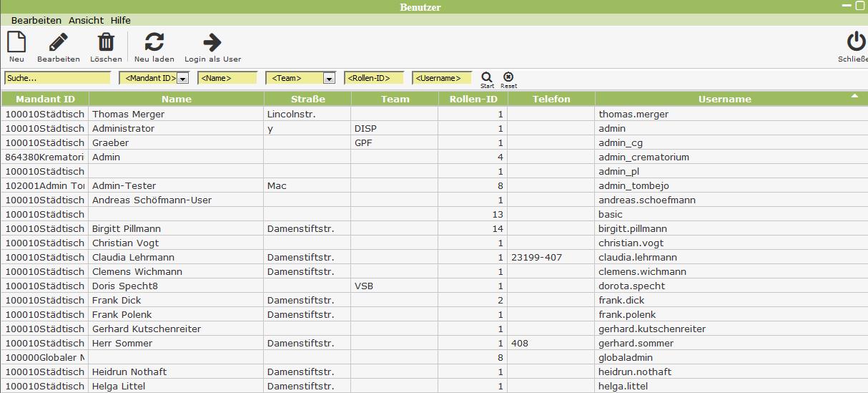Image resolution: width=868 pixels, height=393 pixels.
Task: Open the Team filter dropdown
Action: [329, 78]
